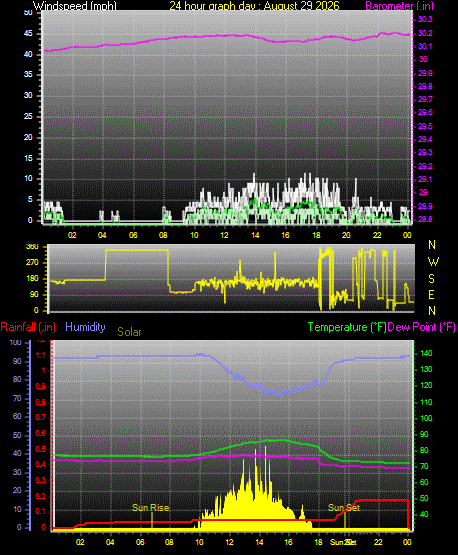Click the Dew Point (°F) legend label
Screen dimensions: 458x555
coord(421,327)
